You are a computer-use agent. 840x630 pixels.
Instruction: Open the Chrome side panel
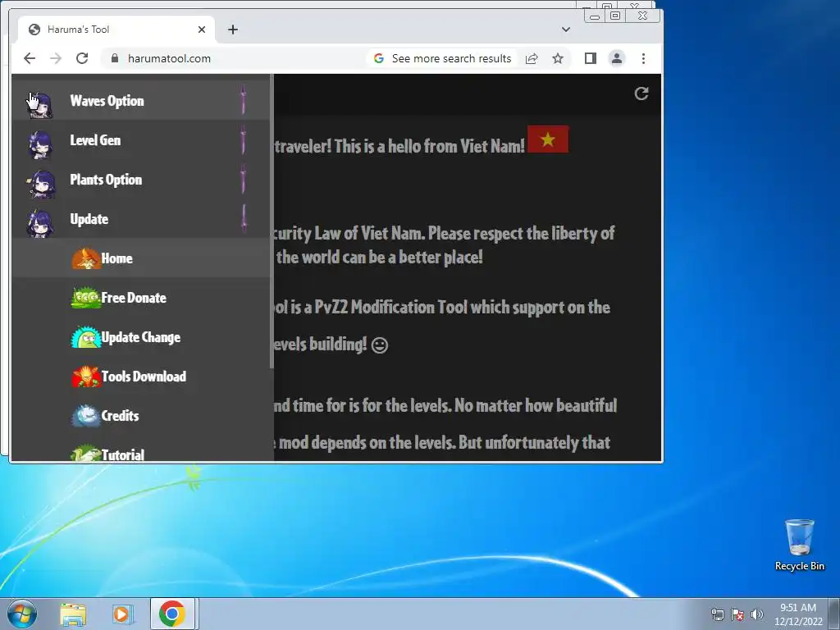591,58
